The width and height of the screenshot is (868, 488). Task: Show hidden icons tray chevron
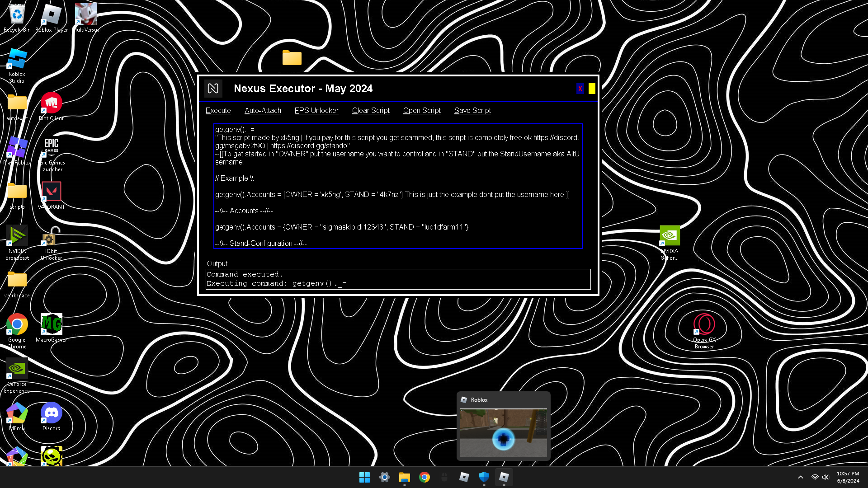pyautogui.click(x=801, y=477)
